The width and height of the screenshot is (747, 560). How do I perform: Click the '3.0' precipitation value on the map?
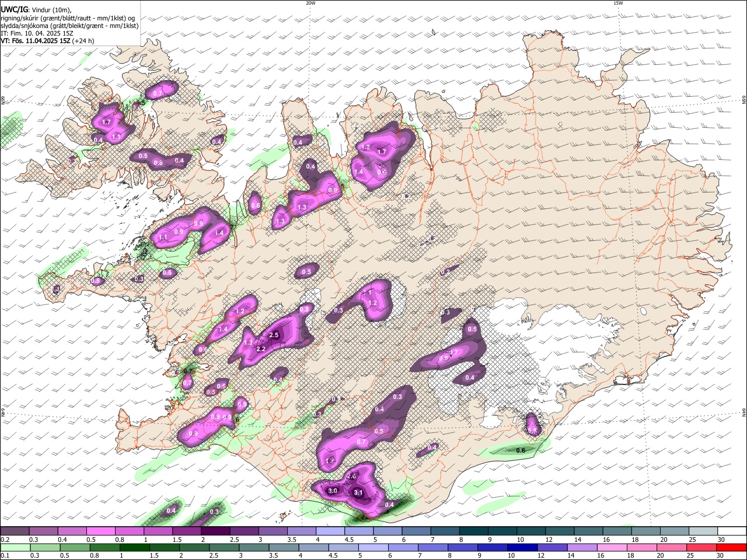coord(333,491)
